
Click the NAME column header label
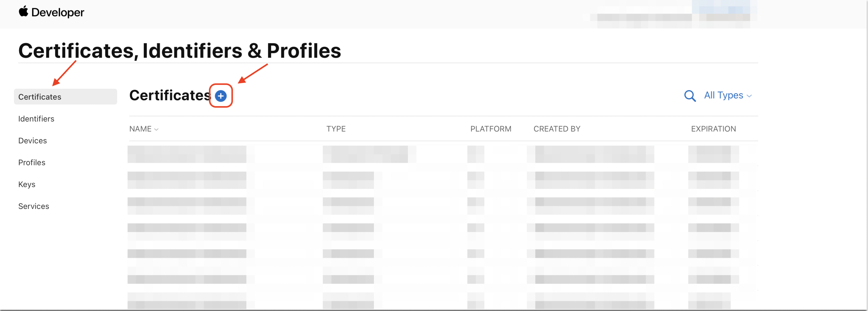pos(140,129)
